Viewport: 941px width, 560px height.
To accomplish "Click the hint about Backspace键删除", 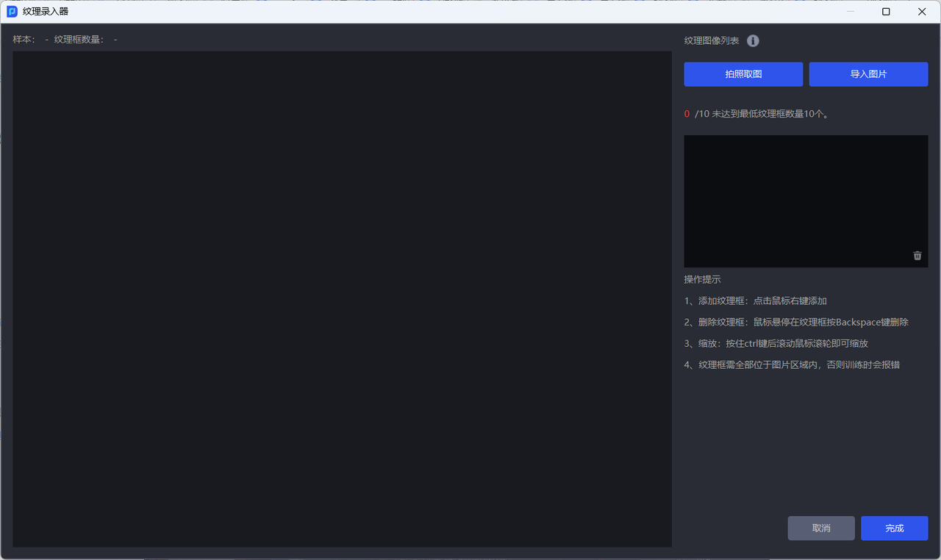I will [x=796, y=322].
